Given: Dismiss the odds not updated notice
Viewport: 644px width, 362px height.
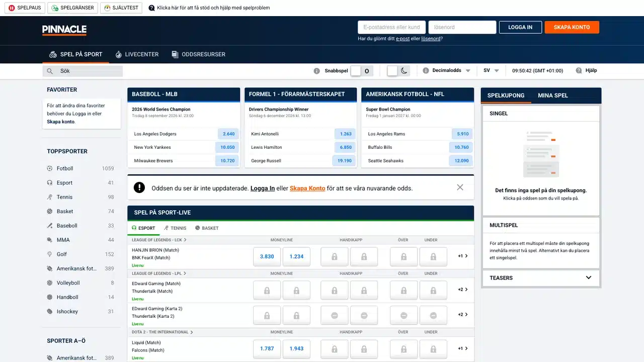Looking at the screenshot, I should point(460,188).
